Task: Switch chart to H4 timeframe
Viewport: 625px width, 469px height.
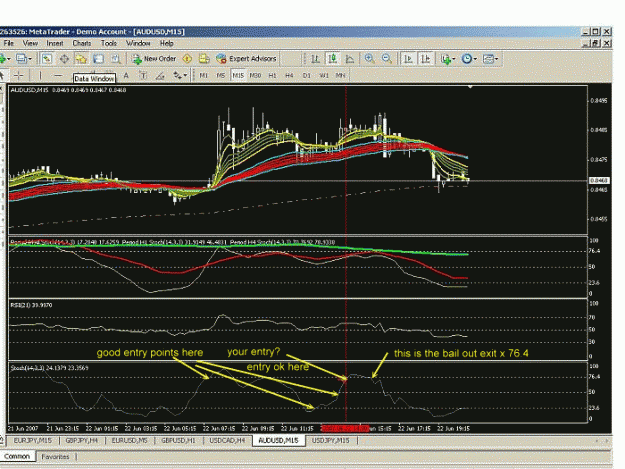Action: [x=289, y=75]
